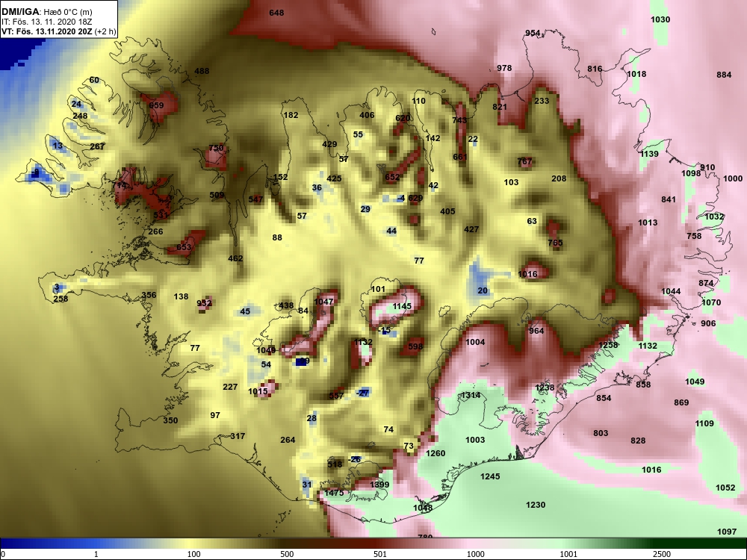The height and width of the screenshot is (560, 747).
Task: Click the map value 841
Action: pyautogui.click(x=669, y=199)
